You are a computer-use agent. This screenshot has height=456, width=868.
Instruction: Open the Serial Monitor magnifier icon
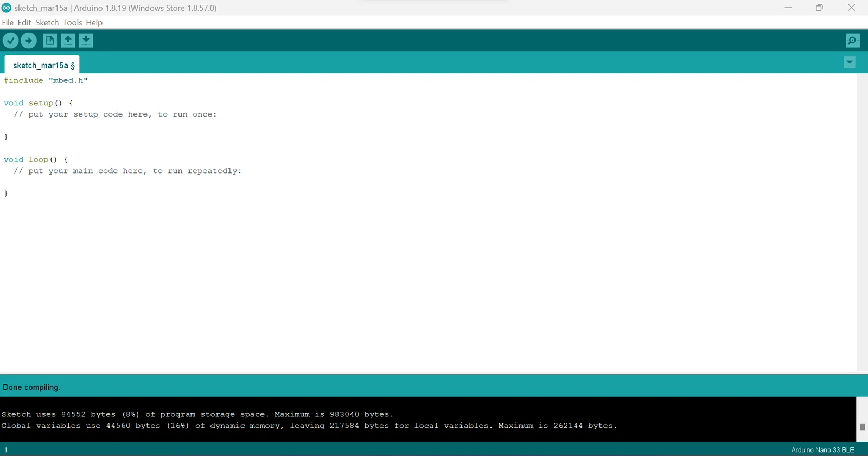pos(852,41)
